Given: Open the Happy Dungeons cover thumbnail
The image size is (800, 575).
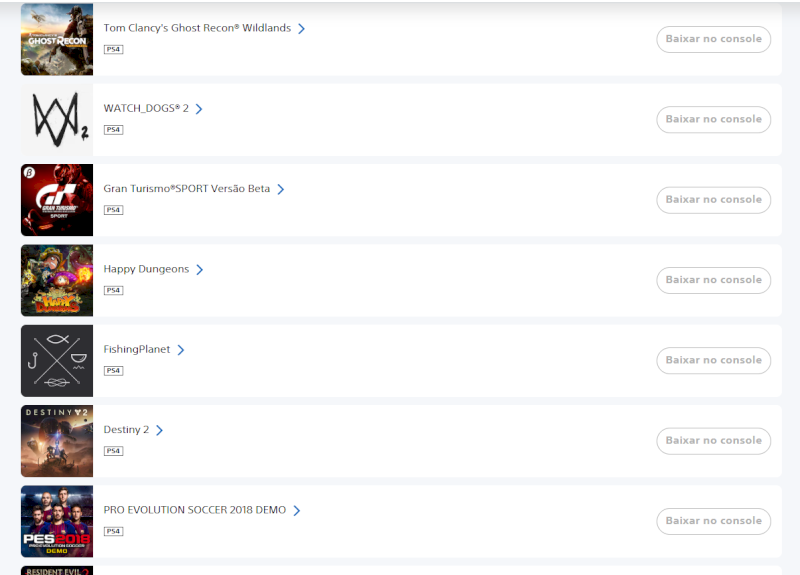Looking at the screenshot, I should [57, 280].
